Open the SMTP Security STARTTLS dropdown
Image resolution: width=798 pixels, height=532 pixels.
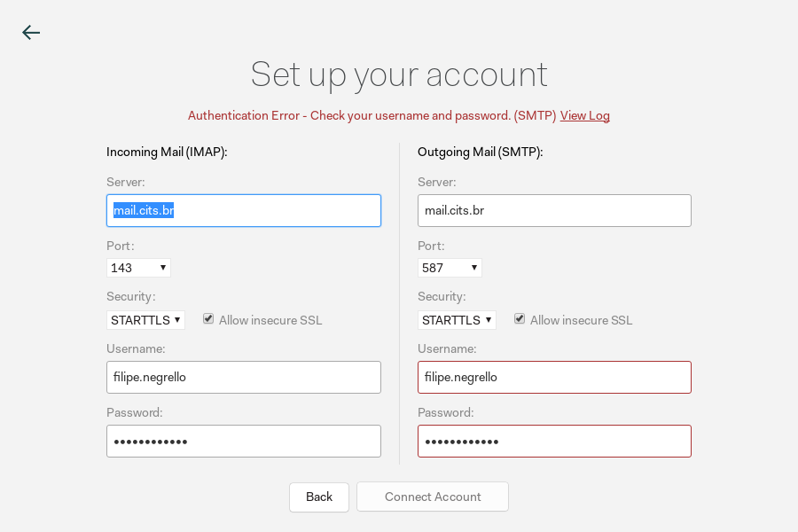click(x=457, y=320)
